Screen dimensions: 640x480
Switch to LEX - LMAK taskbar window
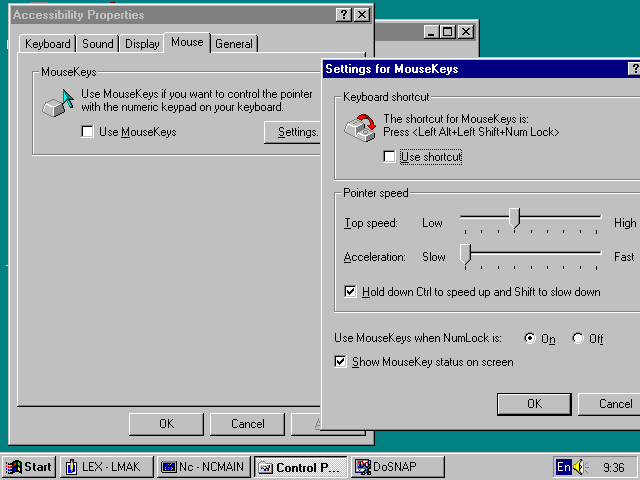pos(103,467)
